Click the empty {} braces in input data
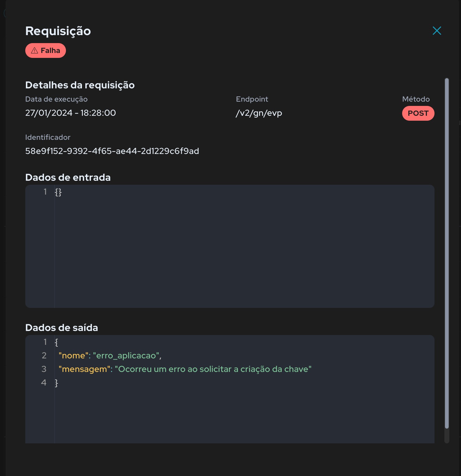Image resolution: width=461 pixels, height=476 pixels. [58, 192]
